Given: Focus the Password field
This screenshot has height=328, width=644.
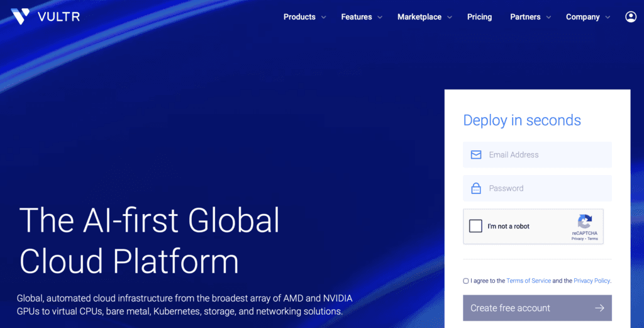Looking at the screenshot, I should point(537,188).
